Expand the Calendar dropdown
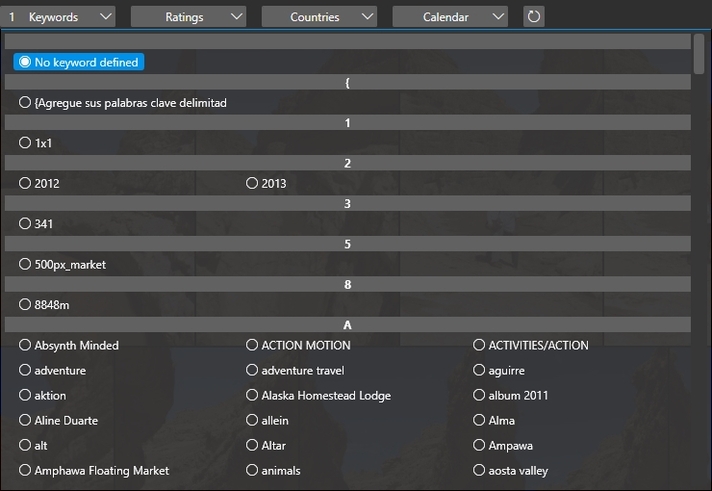The image size is (712, 491). click(x=450, y=17)
